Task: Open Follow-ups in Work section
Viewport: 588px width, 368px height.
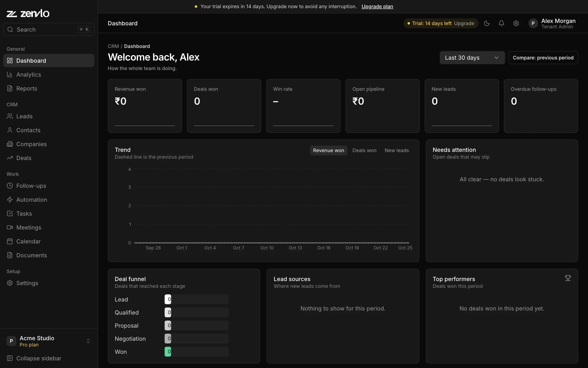Action: (49, 186)
